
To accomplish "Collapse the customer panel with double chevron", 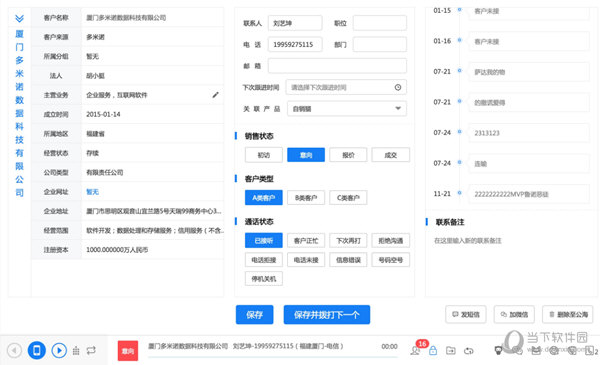I will click(x=19, y=18).
